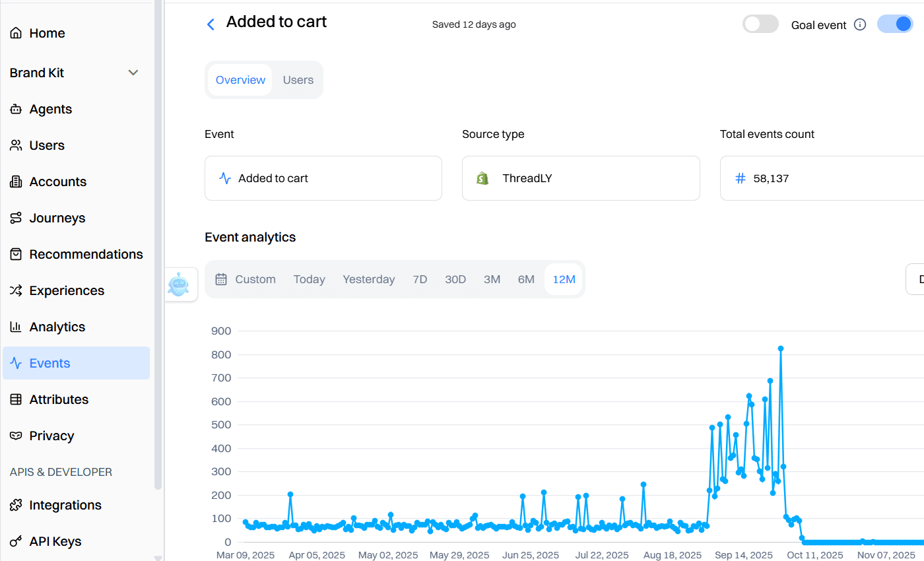Select the Overview tab
This screenshot has width=924, height=561.
point(240,80)
